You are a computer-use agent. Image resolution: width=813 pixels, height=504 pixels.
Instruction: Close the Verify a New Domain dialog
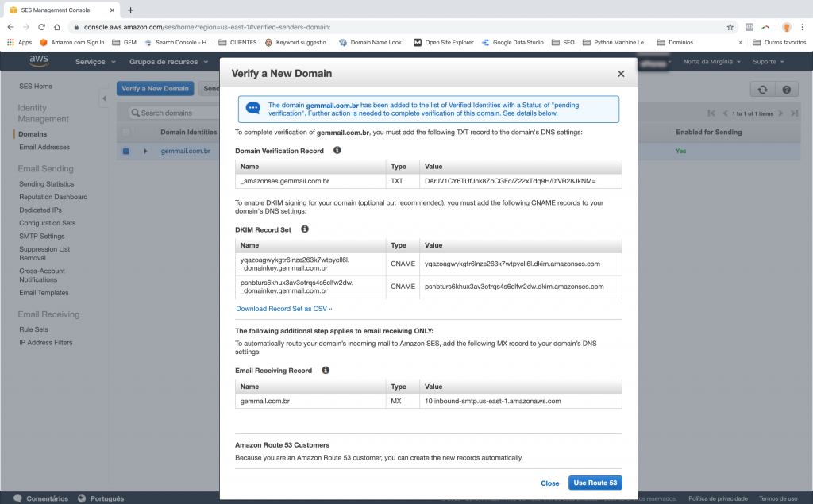(x=621, y=74)
